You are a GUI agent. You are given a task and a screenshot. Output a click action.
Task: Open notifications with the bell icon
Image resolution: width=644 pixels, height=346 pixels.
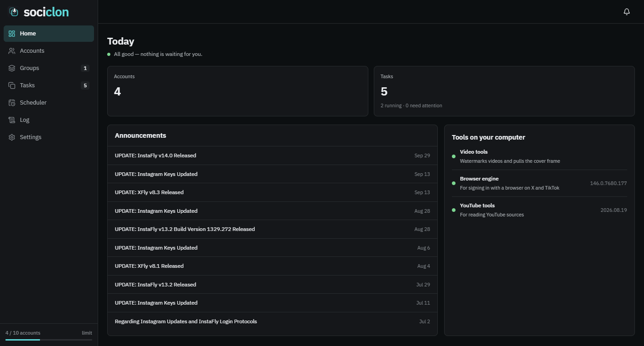click(x=627, y=12)
